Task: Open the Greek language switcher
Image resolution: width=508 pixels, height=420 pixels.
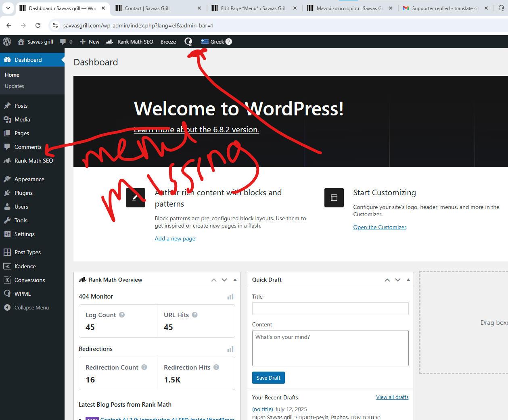Action: click(213, 42)
